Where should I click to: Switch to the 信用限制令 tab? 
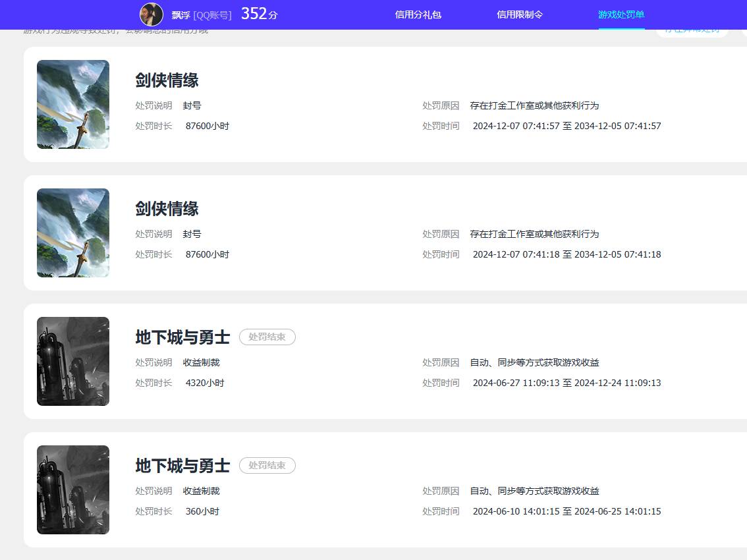520,14
